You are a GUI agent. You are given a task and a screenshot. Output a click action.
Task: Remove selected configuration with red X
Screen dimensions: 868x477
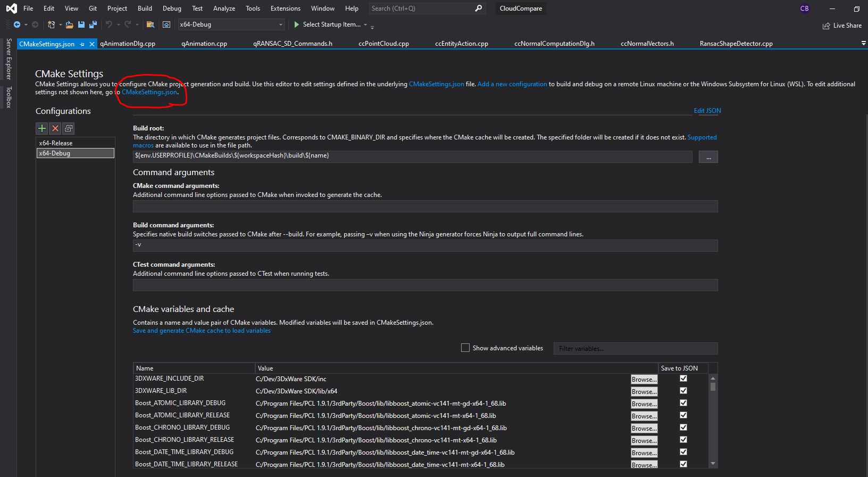pyautogui.click(x=55, y=128)
